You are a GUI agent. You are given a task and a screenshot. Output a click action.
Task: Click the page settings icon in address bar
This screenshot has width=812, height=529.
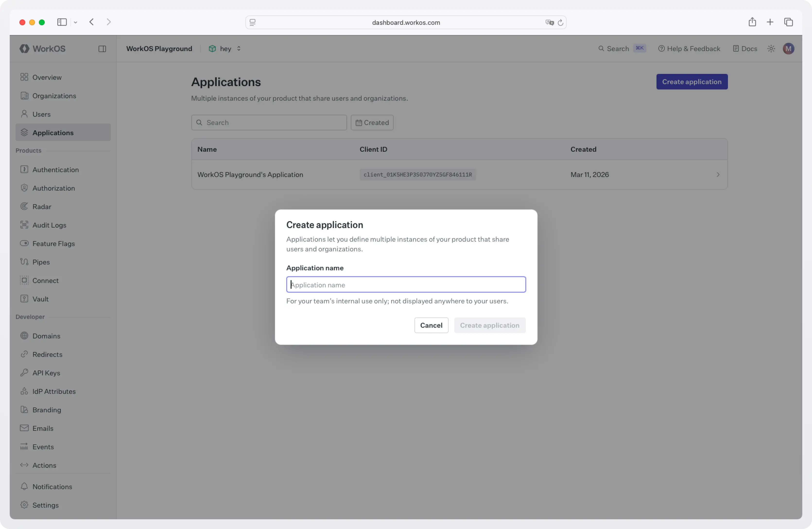point(252,23)
